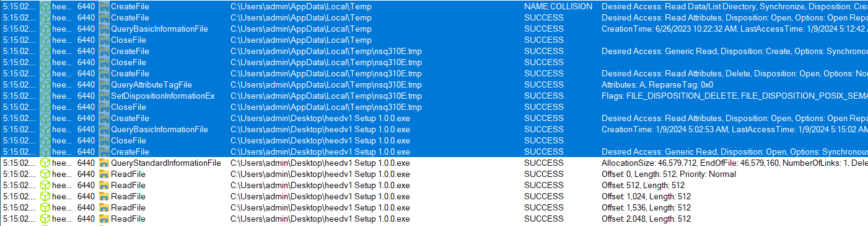Screen dimensions: 868x226
Task: Click the operation icon beside QueryAttributeTagFile
Action: click(104, 84)
